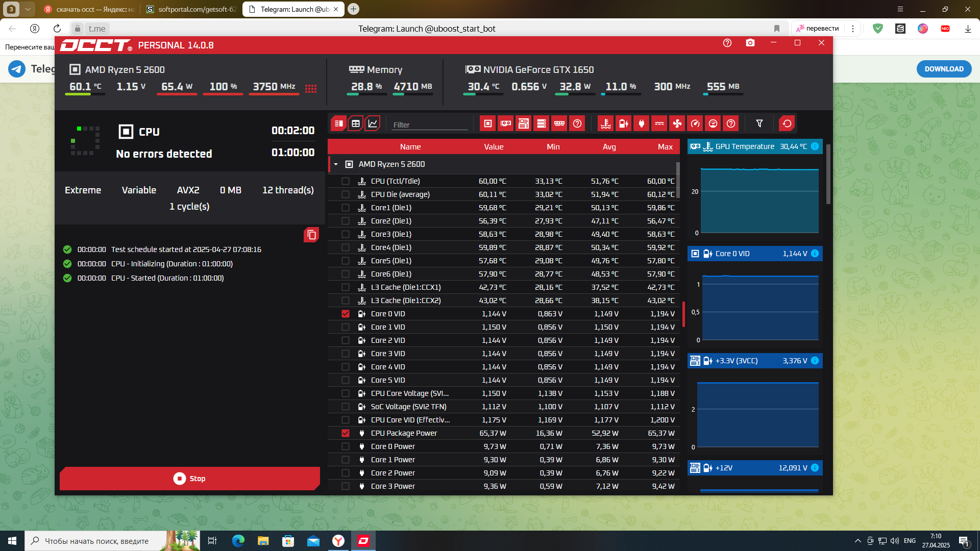The width and height of the screenshot is (980, 551).
Task: Check the L3 Cache (Die1:CCX1) checkbox
Action: coord(346,287)
